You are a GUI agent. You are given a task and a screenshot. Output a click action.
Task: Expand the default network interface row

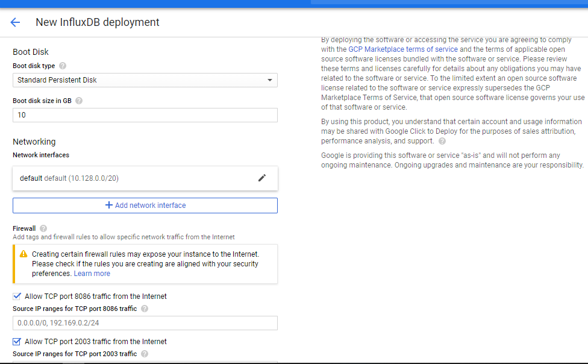pyautogui.click(x=133, y=178)
